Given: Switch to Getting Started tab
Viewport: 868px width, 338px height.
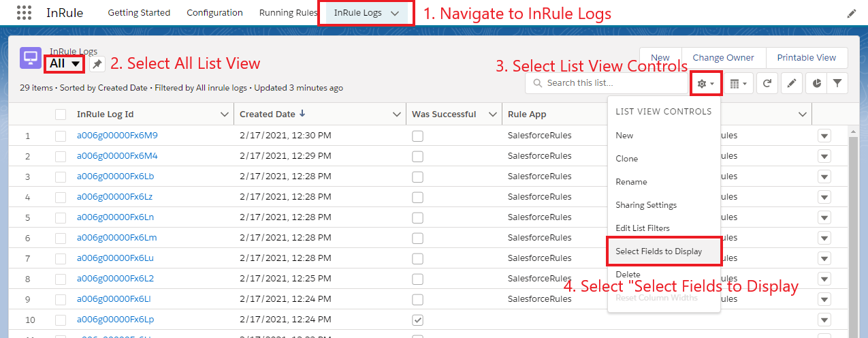Looking at the screenshot, I should (139, 13).
